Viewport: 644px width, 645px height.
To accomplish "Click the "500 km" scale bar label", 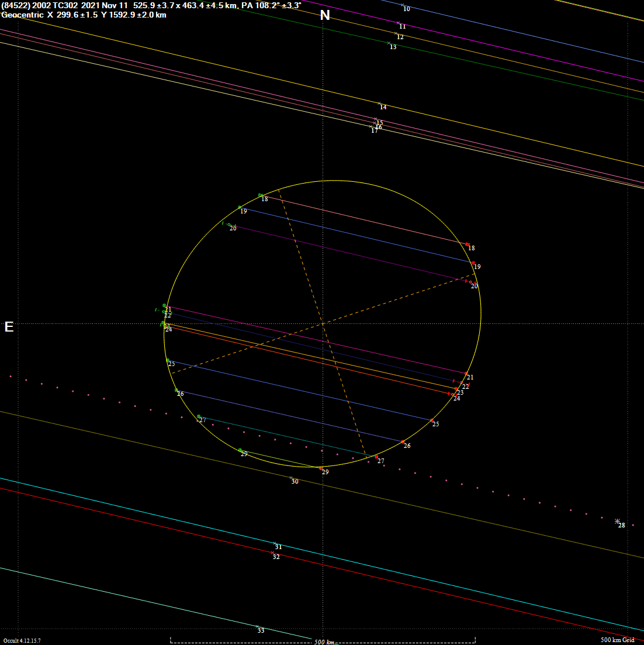I will coord(323,642).
